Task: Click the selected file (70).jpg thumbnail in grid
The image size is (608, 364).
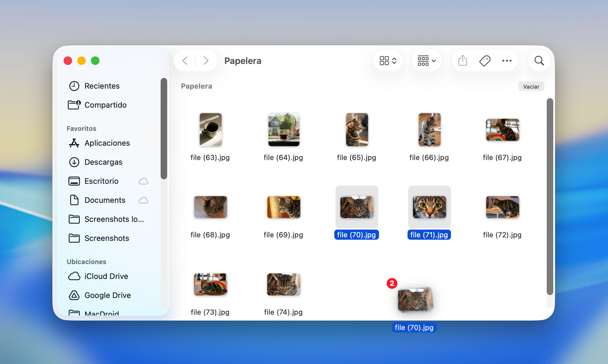Action: tap(357, 207)
